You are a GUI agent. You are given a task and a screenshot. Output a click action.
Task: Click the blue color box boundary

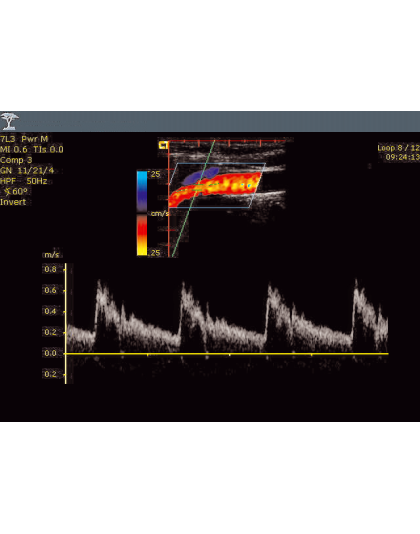point(217,185)
